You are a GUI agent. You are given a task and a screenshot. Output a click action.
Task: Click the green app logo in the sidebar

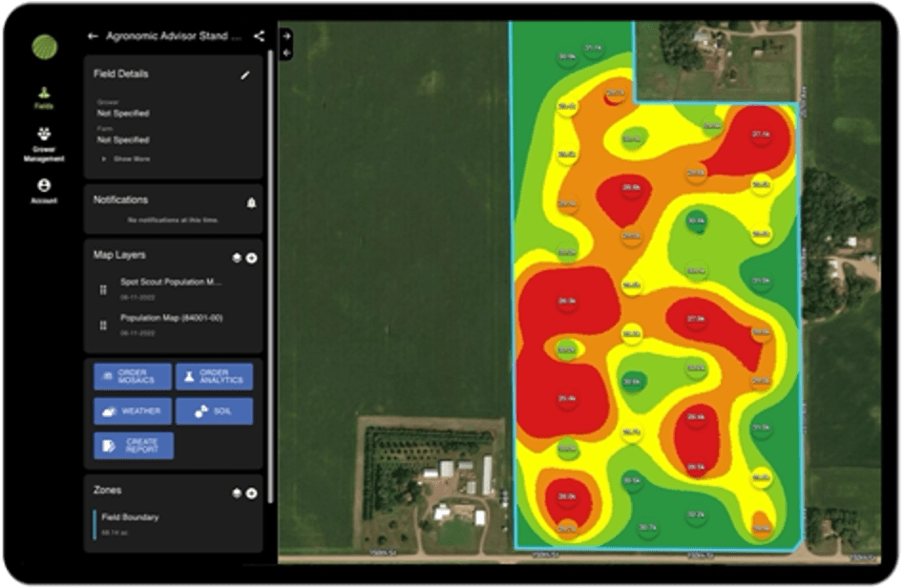[x=44, y=47]
